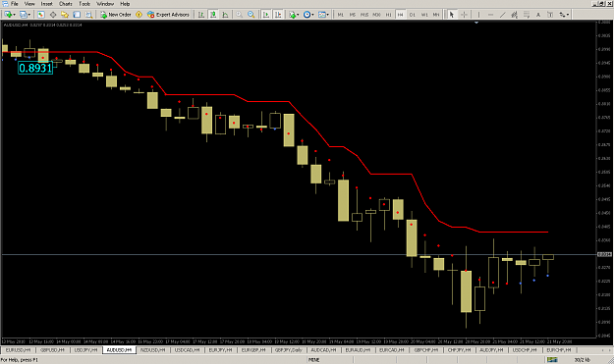
Task: Select the equidistant channel tool
Action: (x=515, y=15)
